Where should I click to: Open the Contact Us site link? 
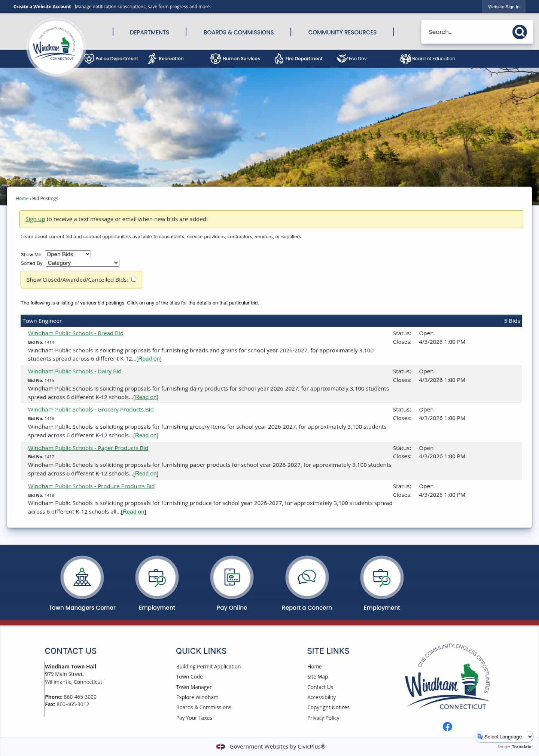coord(320,687)
